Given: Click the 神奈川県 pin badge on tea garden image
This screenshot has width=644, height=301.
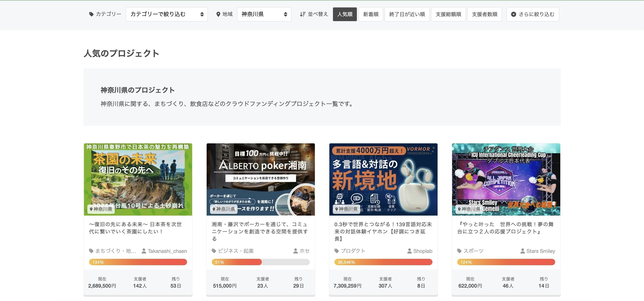Looking at the screenshot, I should pyautogui.click(x=101, y=209).
